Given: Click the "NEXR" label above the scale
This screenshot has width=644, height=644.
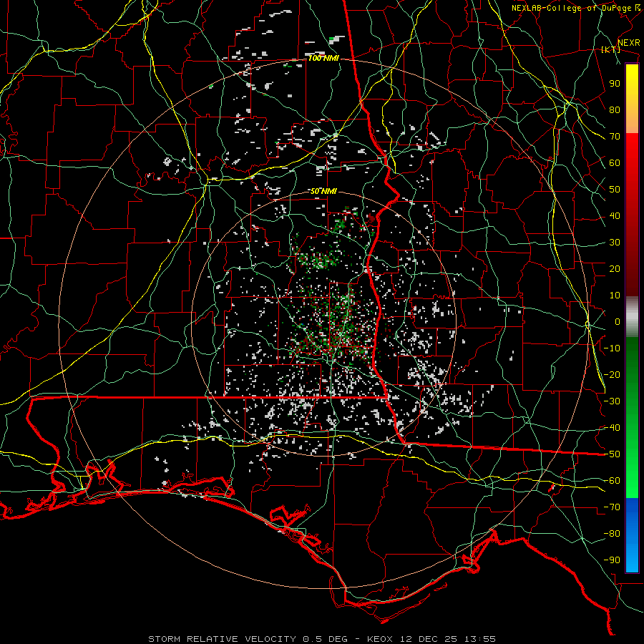Looking at the screenshot, I should (628, 43).
